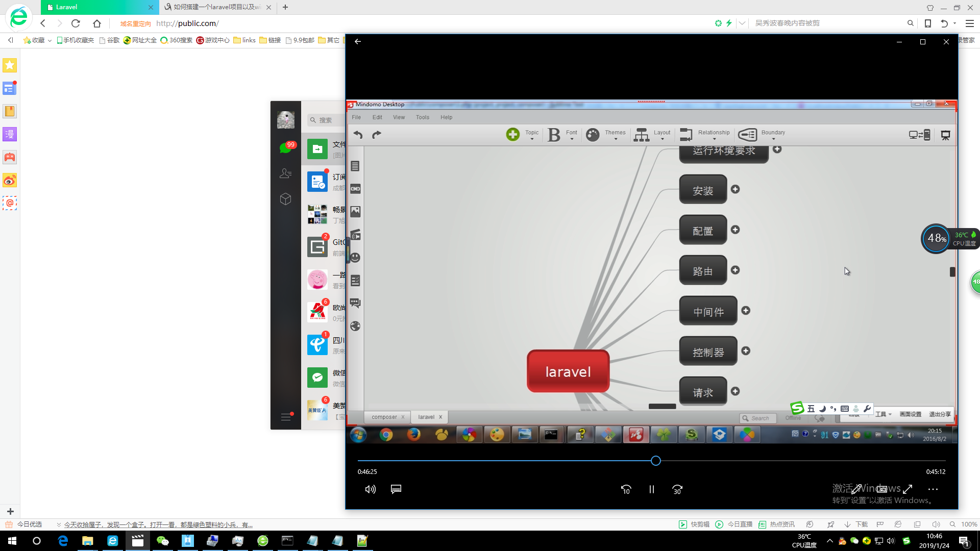Open the 收藏 favorites dropdown arrow

[50, 40]
